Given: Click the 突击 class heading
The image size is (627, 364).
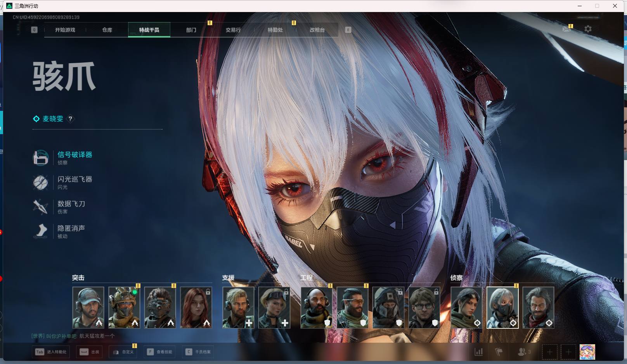Looking at the screenshot, I should pyautogui.click(x=78, y=278).
